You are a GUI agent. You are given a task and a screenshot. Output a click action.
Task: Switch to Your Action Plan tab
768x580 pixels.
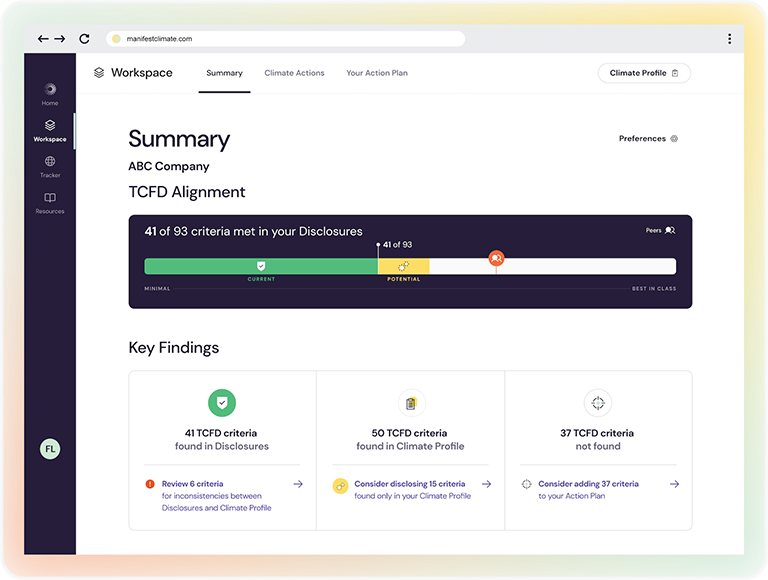(377, 73)
